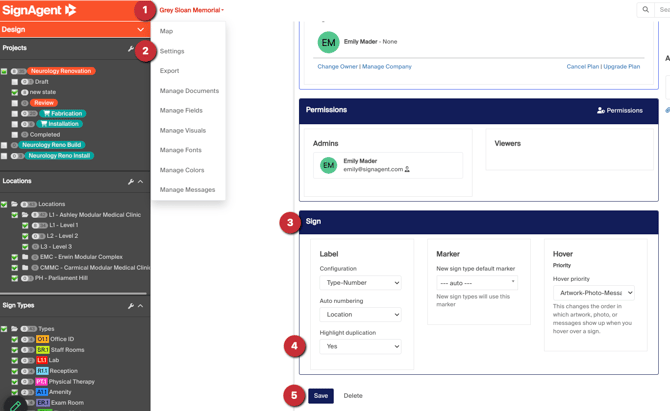Click the Locations panel wrench icon

tap(130, 182)
